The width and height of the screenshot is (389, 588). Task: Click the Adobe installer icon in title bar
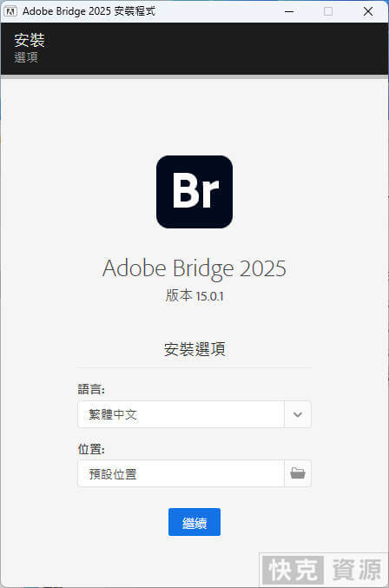pyautogui.click(x=10, y=11)
